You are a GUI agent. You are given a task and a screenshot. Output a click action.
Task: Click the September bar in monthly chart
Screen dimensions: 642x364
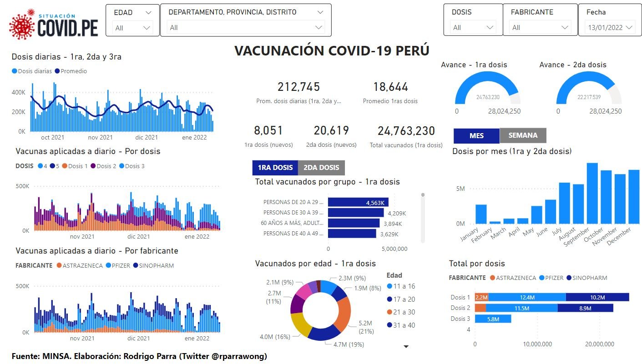tap(592, 193)
